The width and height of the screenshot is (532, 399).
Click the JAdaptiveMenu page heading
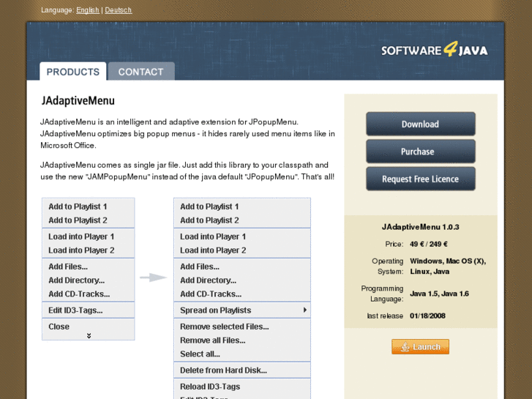click(78, 100)
